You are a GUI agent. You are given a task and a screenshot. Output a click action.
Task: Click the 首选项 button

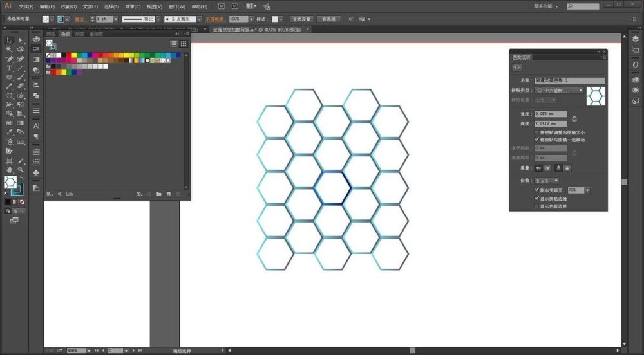(328, 19)
